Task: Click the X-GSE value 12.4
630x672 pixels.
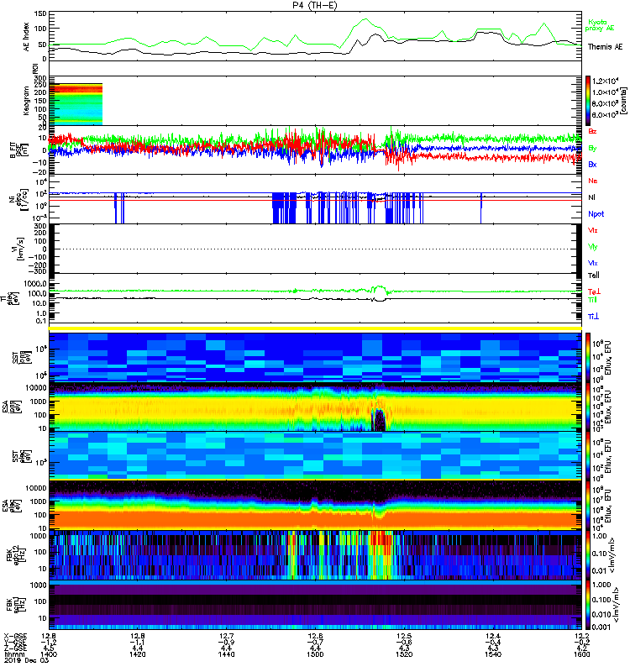Action: point(493,636)
